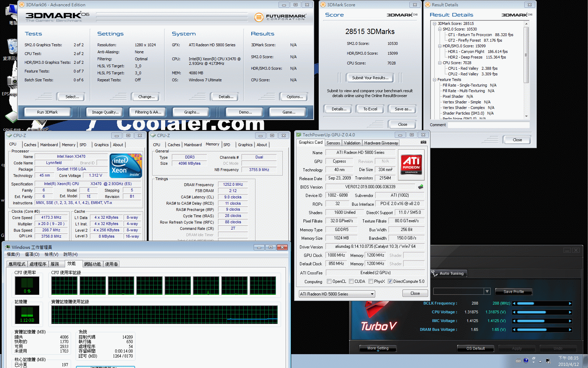
Task: Open the 檔案(F) menu in Task Manager
Action: 13,254
